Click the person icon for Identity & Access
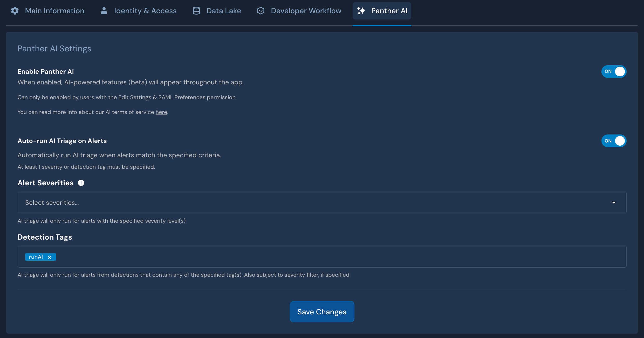This screenshot has width=644, height=338. 104,11
